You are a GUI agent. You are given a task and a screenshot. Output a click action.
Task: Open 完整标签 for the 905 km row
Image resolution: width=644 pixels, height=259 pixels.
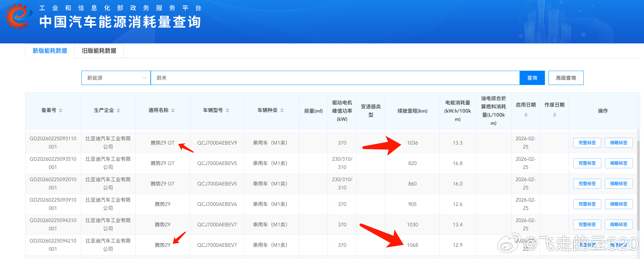pyautogui.click(x=587, y=204)
